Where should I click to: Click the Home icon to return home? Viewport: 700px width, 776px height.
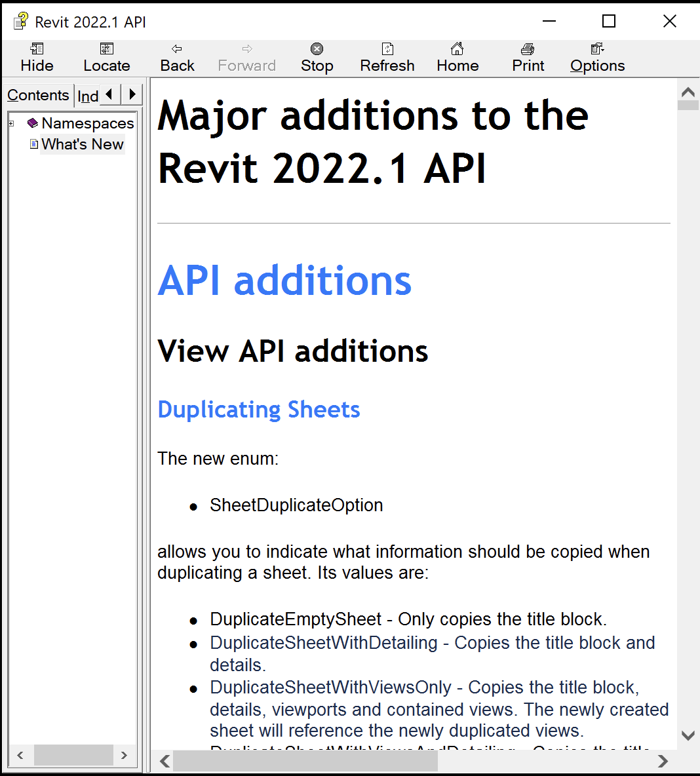[x=457, y=48]
